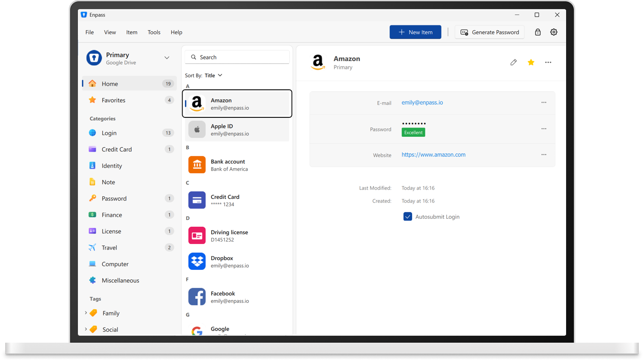Viewport: 644px width, 360px height.
Task: Toggle the favorite star for Amazon
Action: point(531,62)
